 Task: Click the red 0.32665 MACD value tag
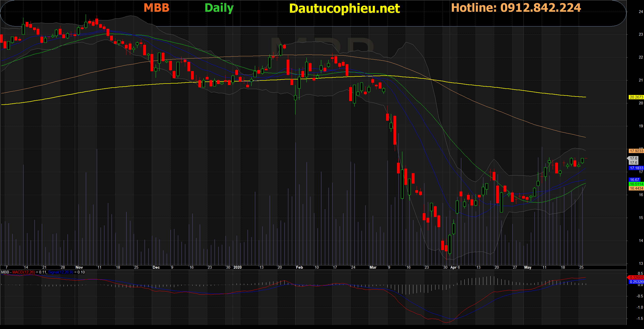pyautogui.click(x=637, y=278)
